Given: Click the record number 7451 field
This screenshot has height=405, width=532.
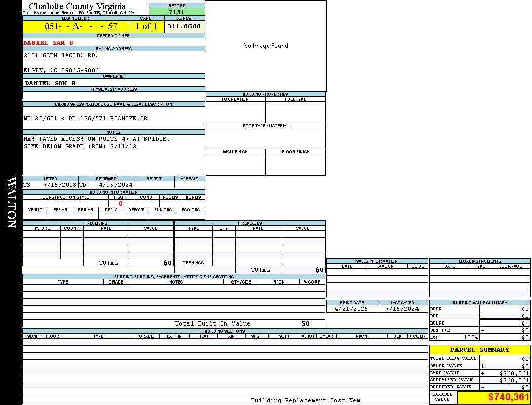Looking at the screenshot, I should [177, 12].
